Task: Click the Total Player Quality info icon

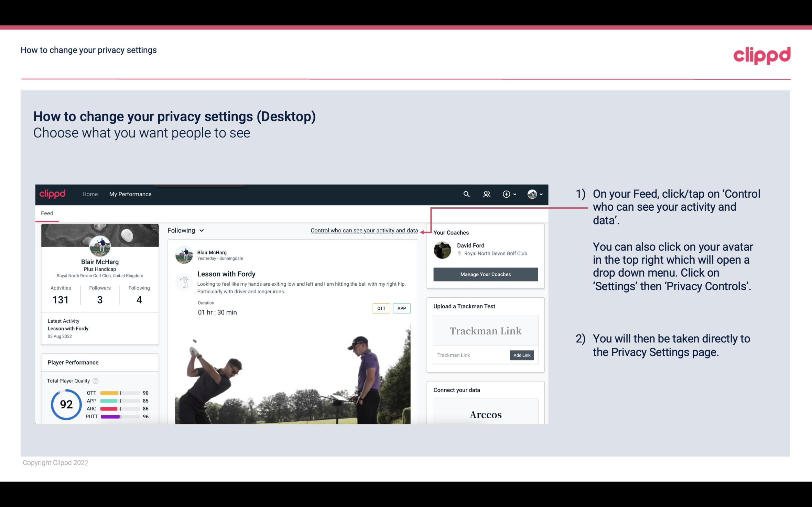Action: (95, 381)
